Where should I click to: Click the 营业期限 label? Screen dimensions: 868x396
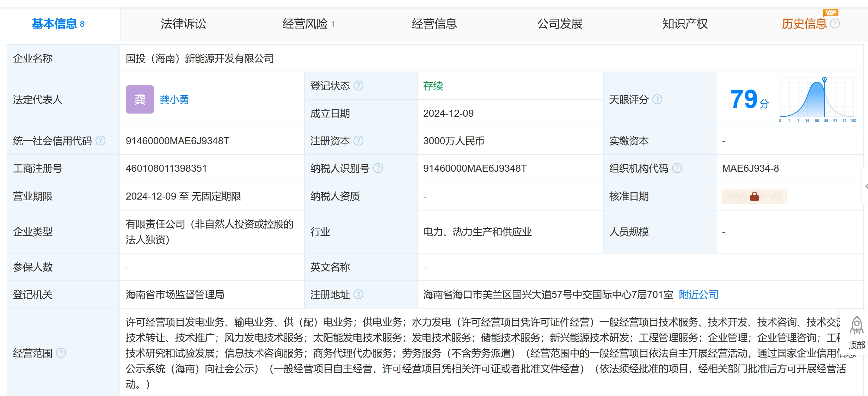33,196
